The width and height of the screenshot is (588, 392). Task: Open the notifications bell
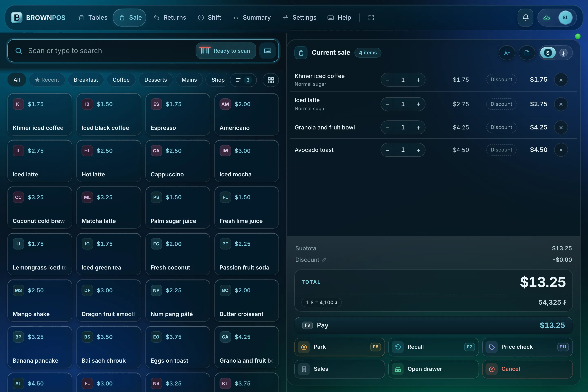point(526,18)
